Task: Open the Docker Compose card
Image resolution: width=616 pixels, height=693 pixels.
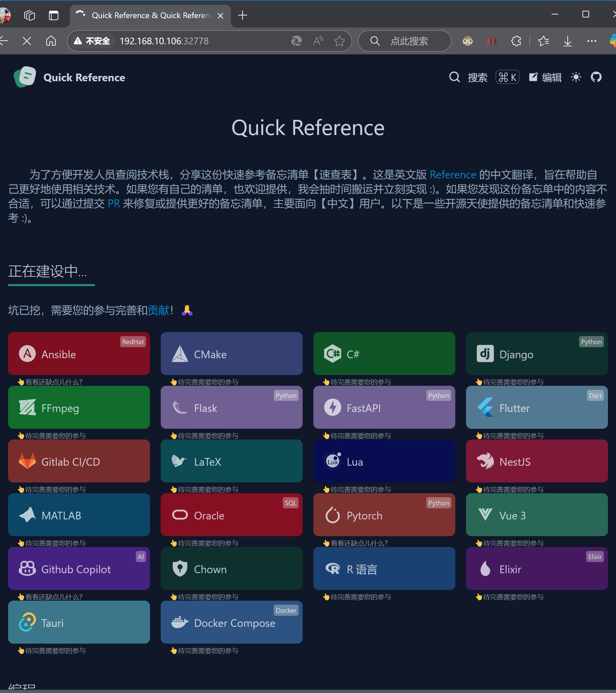Action: pos(232,622)
